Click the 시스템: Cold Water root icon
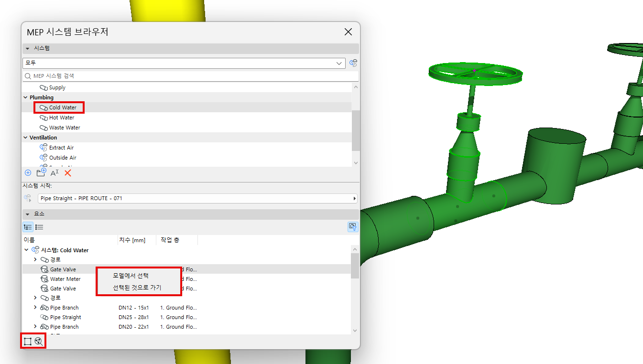The image size is (643, 364). coord(35,250)
